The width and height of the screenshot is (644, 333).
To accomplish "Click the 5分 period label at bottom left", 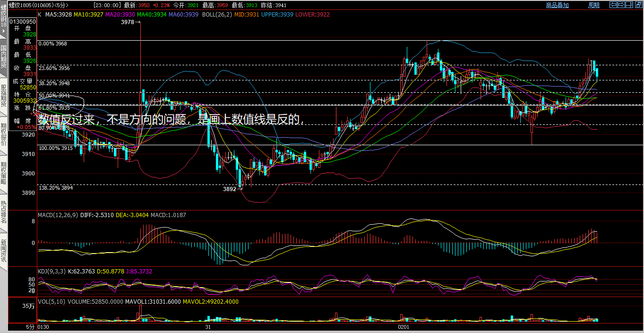I will (x=30, y=327).
